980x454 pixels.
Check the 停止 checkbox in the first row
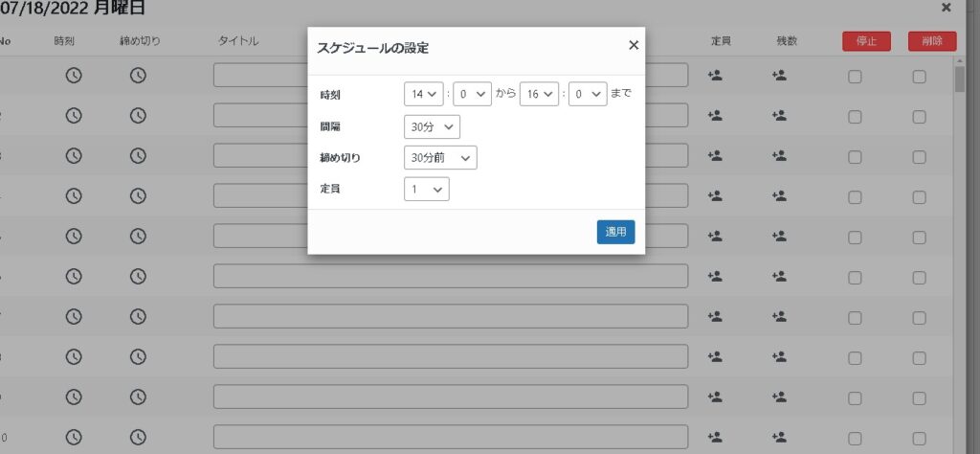point(855,77)
